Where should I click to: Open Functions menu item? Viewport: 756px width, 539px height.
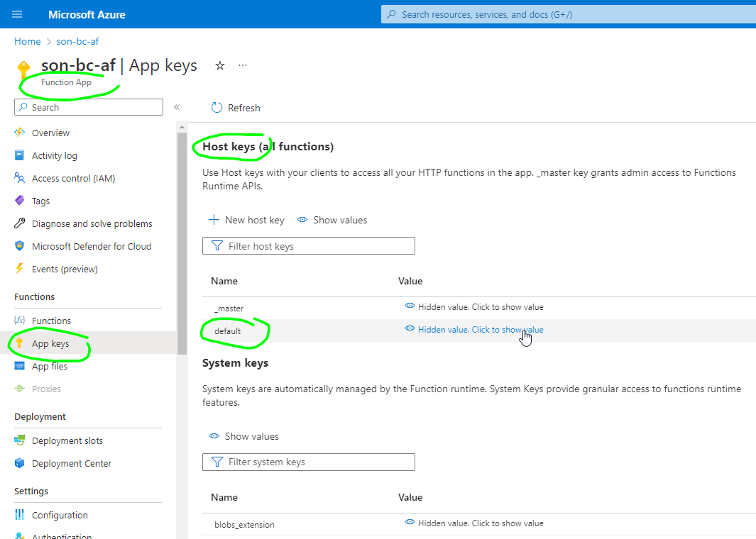(x=51, y=321)
